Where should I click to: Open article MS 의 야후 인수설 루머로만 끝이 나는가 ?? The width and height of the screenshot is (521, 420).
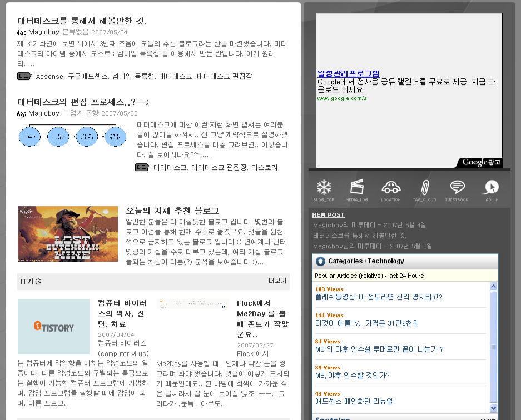(x=379, y=349)
